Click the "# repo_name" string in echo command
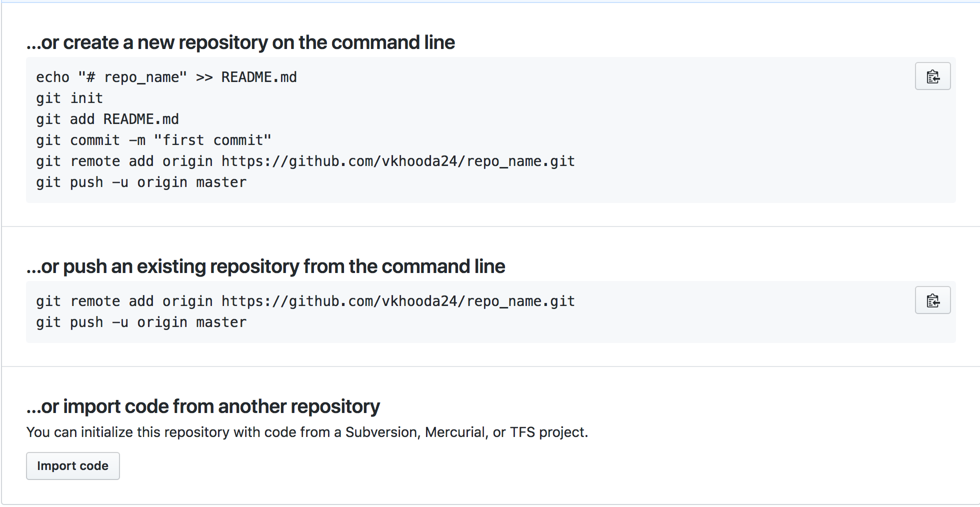 (132, 77)
